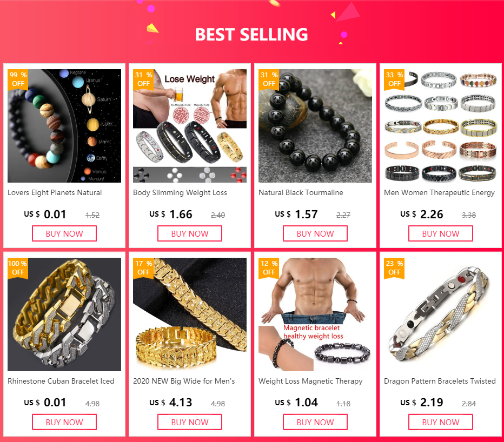Open the Magnetic bracelet healthy weight loss image

pyautogui.click(x=315, y=314)
